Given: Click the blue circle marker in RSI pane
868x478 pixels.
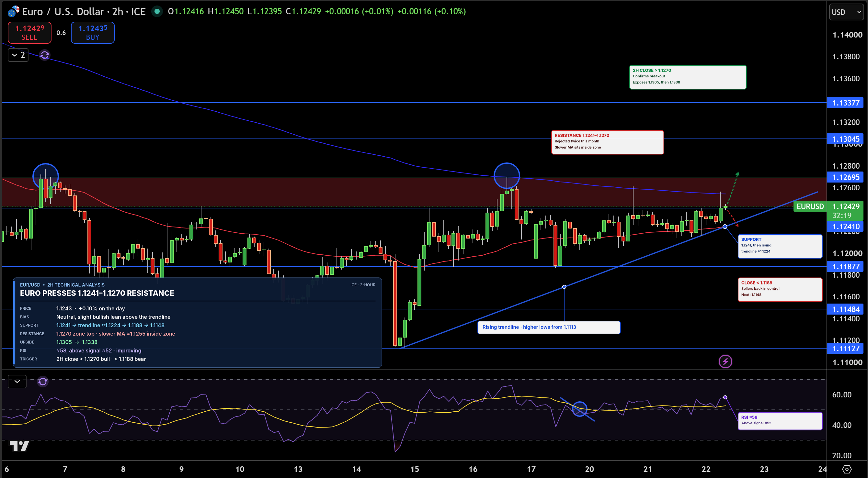Looking at the screenshot, I should pyautogui.click(x=579, y=409).
